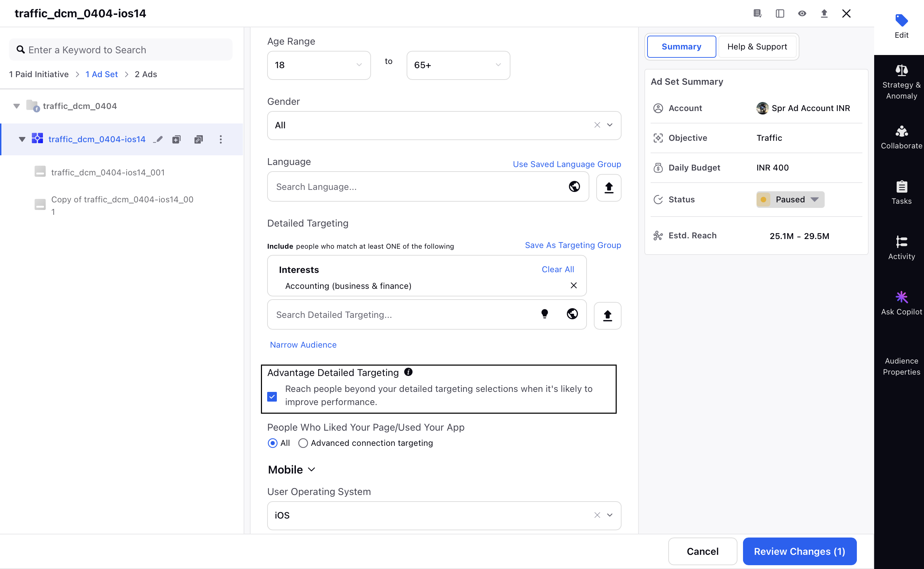
Task: Click the preview eye icon in header
Action: pyautogui.click(x=802, y=13)
